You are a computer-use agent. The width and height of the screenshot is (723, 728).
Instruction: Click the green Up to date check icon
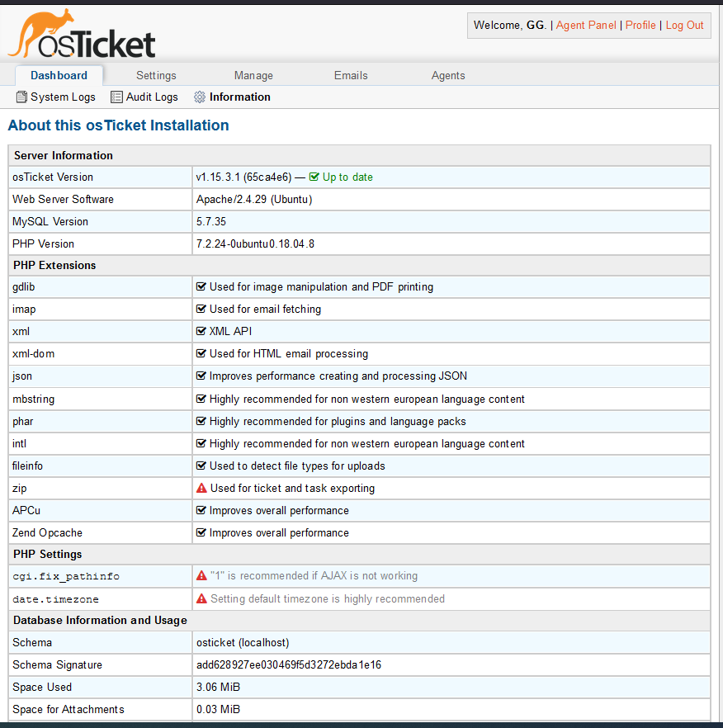[314, 177]
